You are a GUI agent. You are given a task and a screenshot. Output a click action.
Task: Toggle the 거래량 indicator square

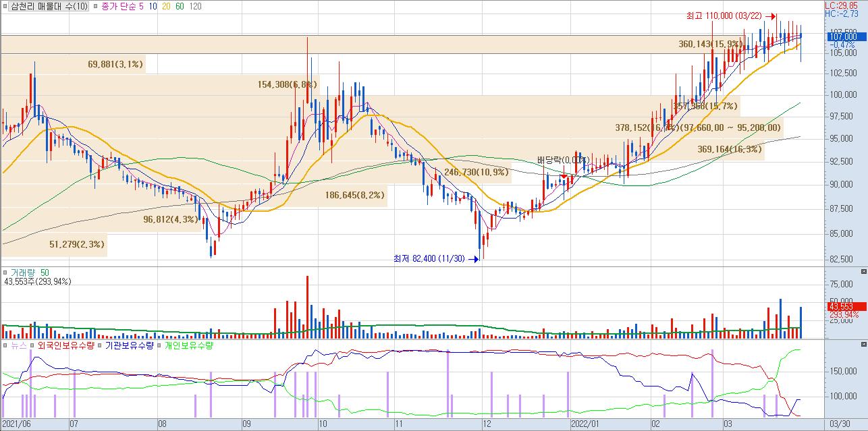[x=5, y=272]
